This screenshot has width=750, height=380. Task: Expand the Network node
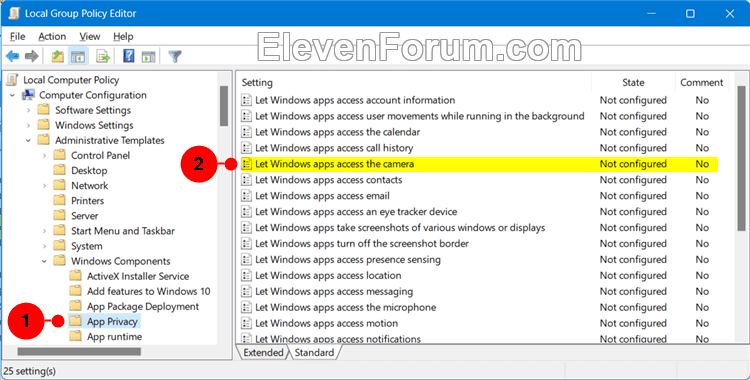click(44, 186)
